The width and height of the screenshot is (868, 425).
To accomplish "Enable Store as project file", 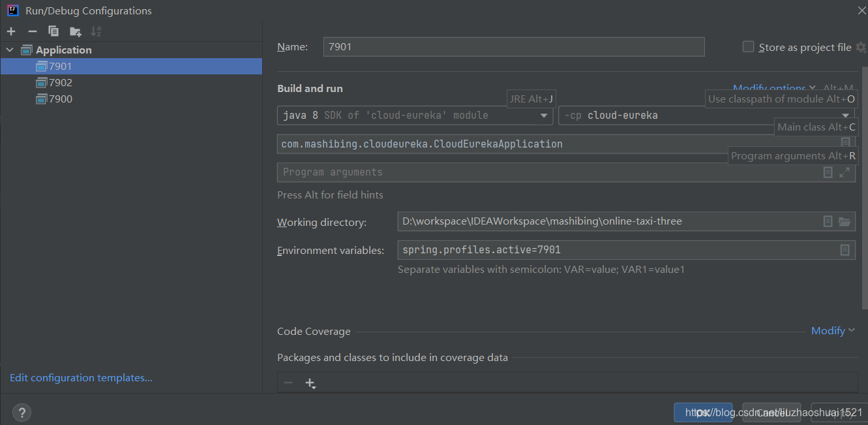I will click(747, 46).
